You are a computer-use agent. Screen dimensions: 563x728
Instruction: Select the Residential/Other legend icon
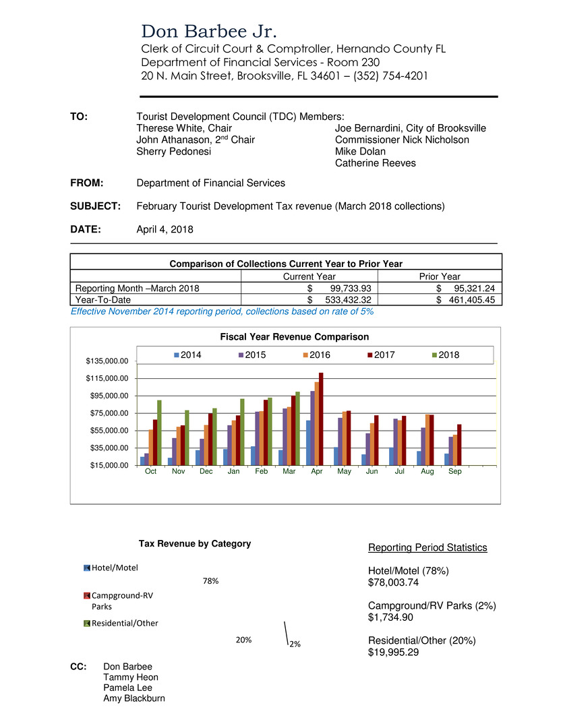86,624
